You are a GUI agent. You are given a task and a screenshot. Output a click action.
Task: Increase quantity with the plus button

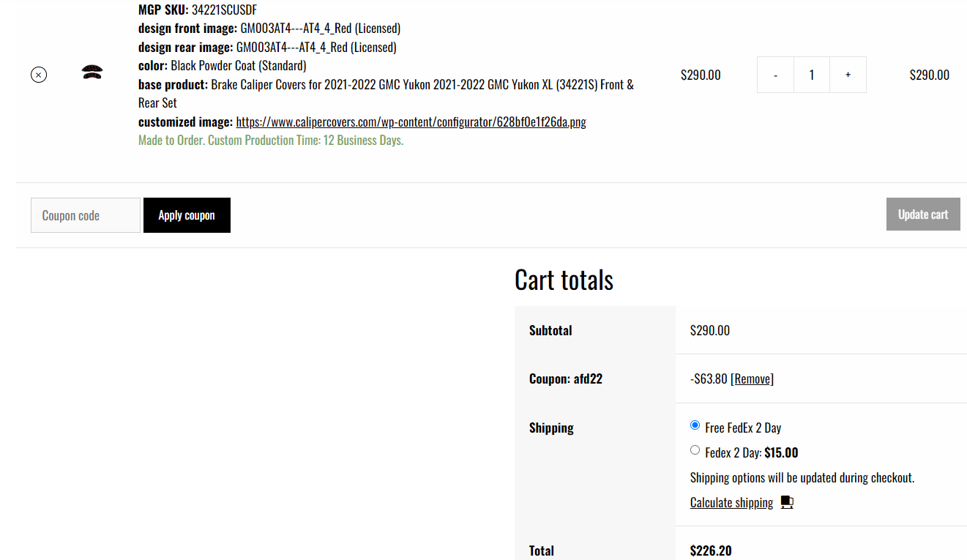[848, 75]
